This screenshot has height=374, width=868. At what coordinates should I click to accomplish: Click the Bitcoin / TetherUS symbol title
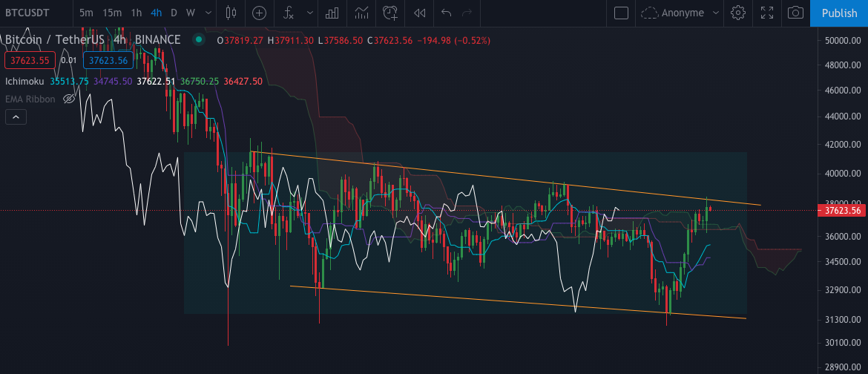pos(55,39)
